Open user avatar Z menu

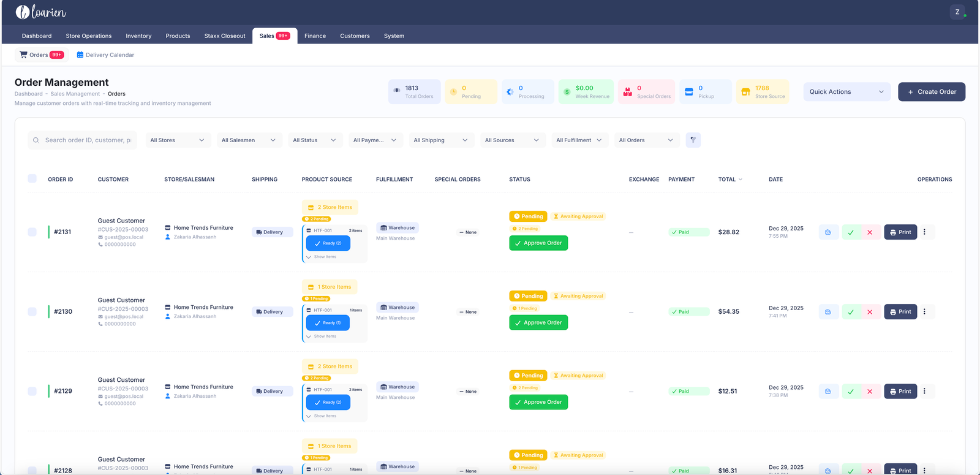tap(957, 12)
